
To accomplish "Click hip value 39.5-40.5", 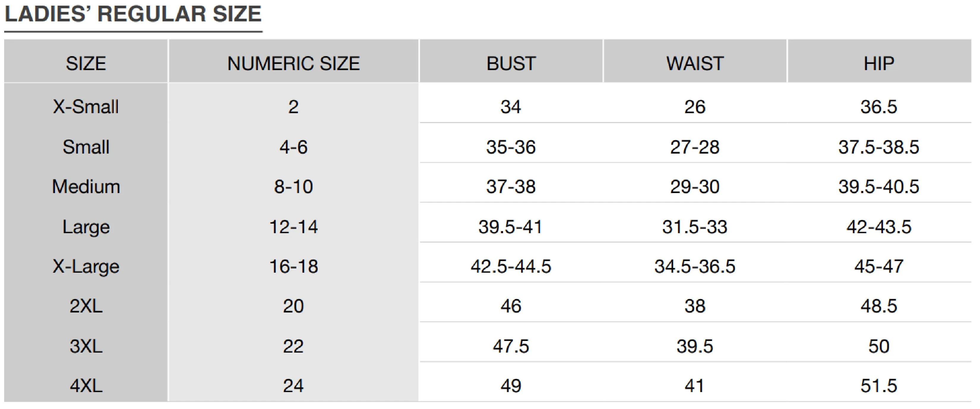I will [879, 187].
